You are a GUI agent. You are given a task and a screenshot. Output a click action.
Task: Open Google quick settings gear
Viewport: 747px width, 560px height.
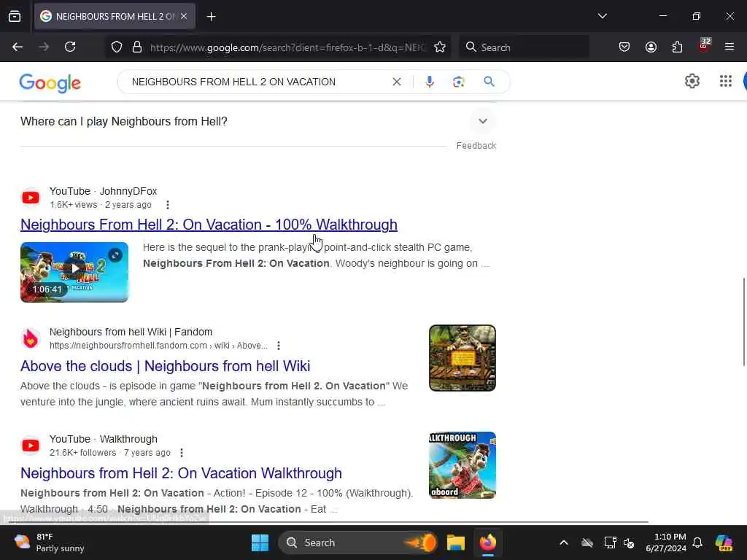pos(692,82)
